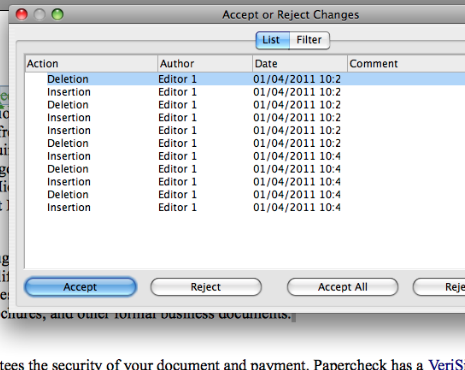
Task: Click the Accept All button
Action: click(343, 287)
